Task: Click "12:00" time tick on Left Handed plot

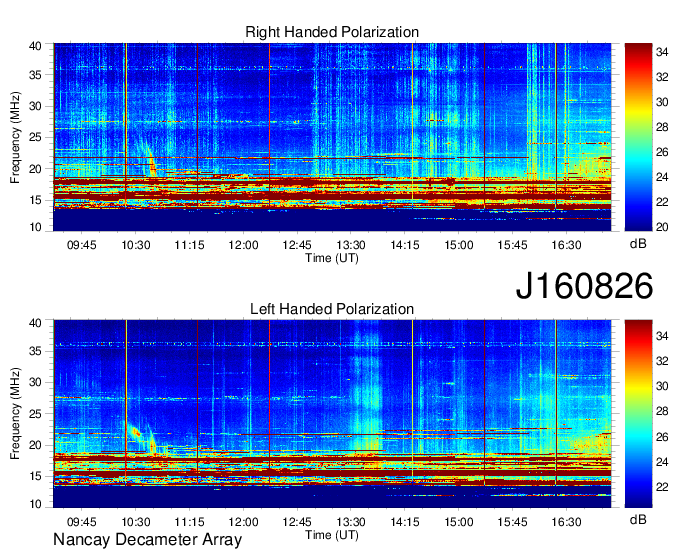Action: click(243, 522)
